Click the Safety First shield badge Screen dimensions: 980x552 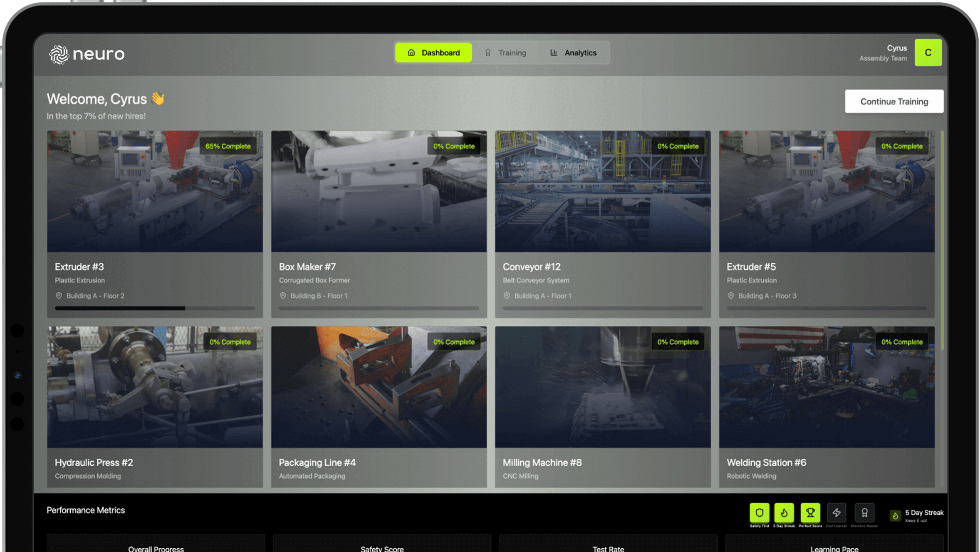pyautogui.click(x=759, y=512)
